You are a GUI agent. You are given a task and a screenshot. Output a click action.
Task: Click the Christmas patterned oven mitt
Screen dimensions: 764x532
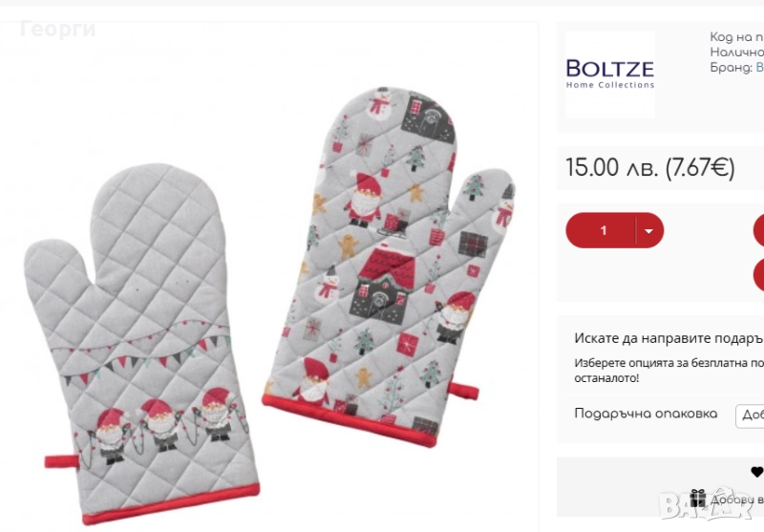388,266
